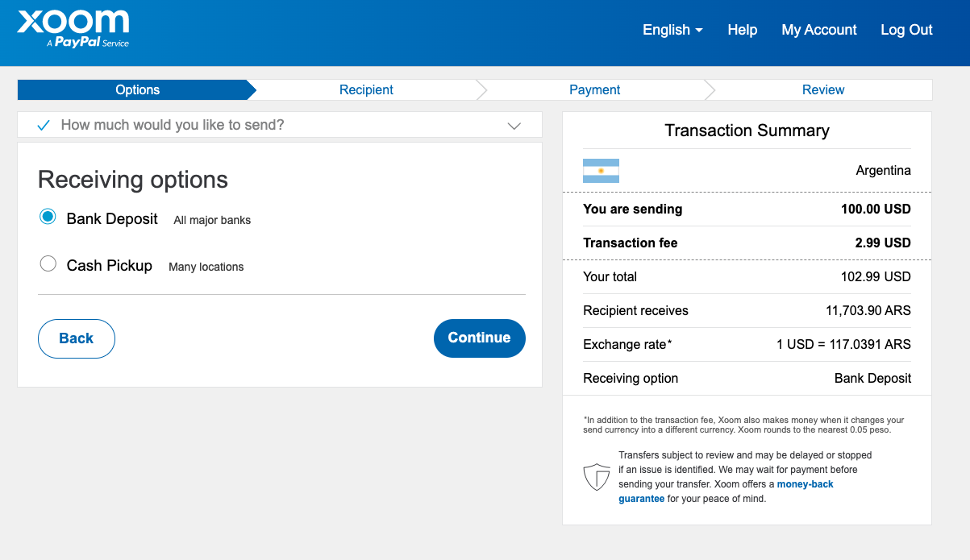Expand 'How much would you like to send?'
Screen dimensions: 970x560
click(173, 125)
